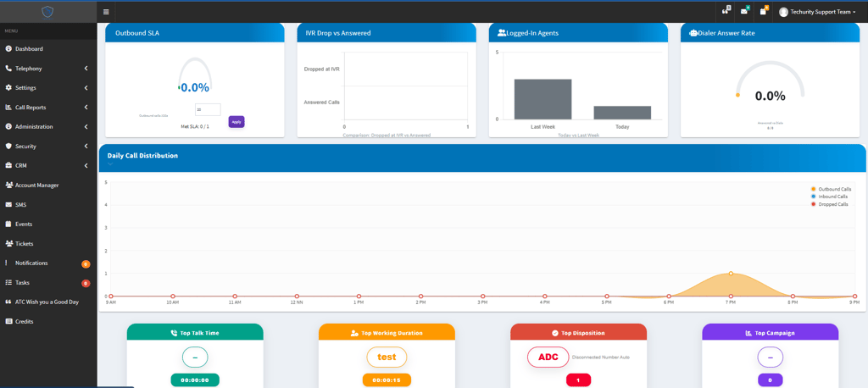This screenshot has height=388, width=868.
Task: Expand the Settings submenu chevron
Action: click(x=86, y=88)
